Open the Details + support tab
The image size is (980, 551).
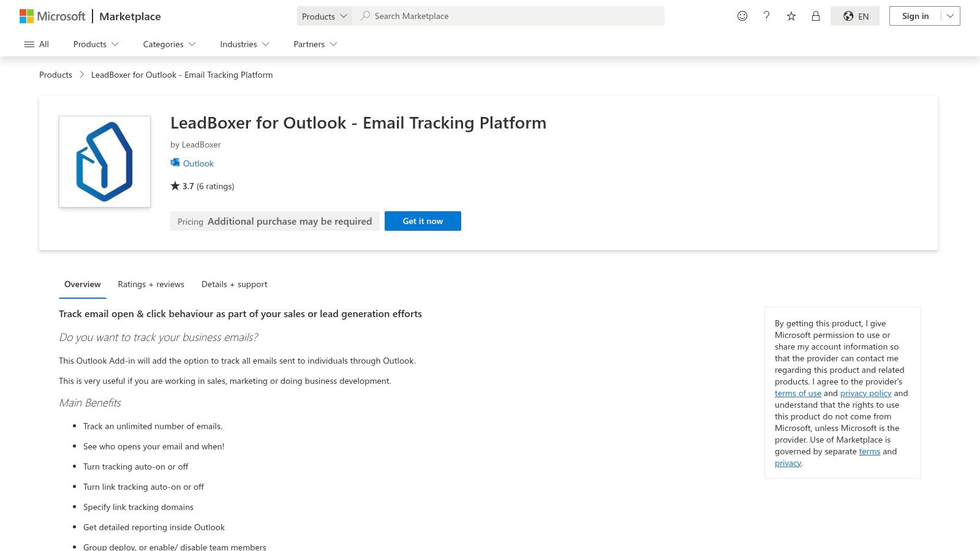tap(234, 284)
